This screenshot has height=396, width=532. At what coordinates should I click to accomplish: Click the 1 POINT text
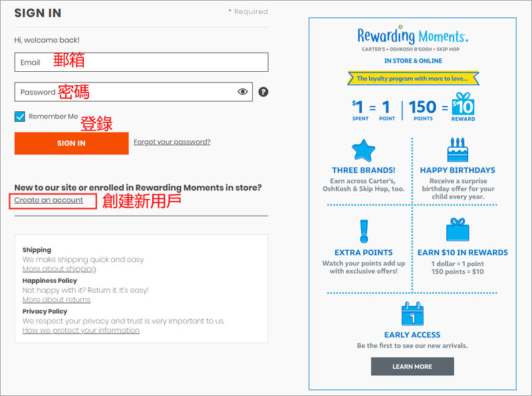click(387, 110)
